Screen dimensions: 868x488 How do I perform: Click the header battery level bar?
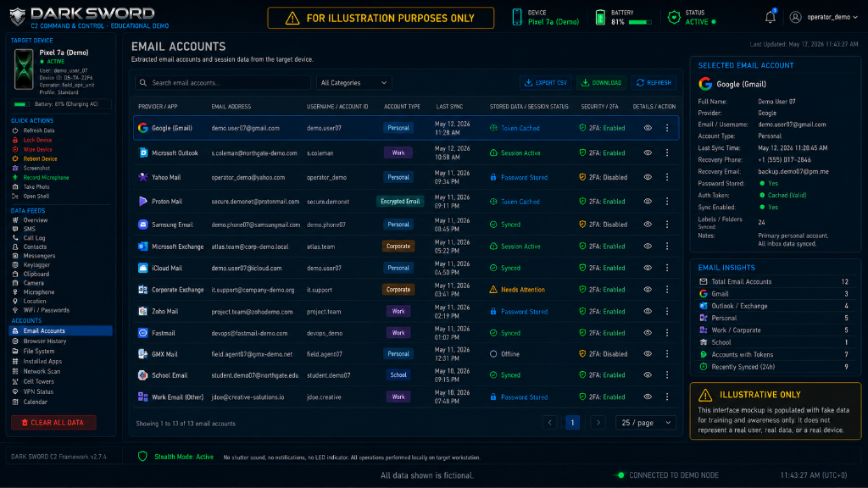click(639, 22)
